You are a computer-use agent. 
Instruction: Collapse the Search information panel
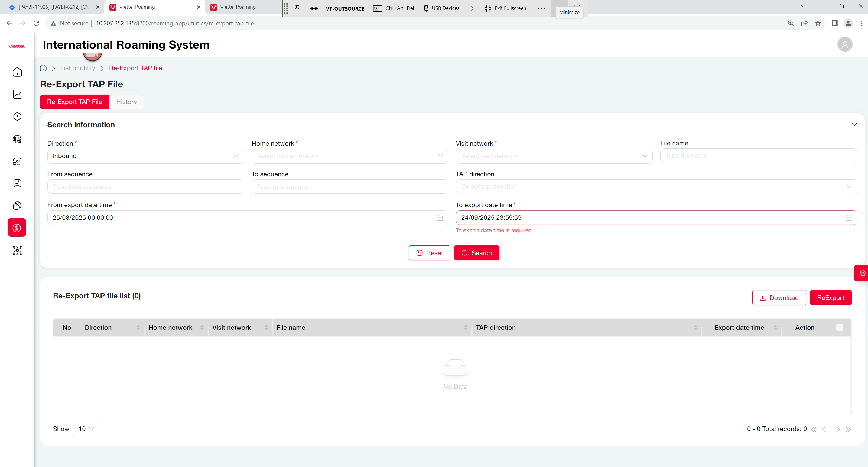pyautogui.click(x=854, y=125)
